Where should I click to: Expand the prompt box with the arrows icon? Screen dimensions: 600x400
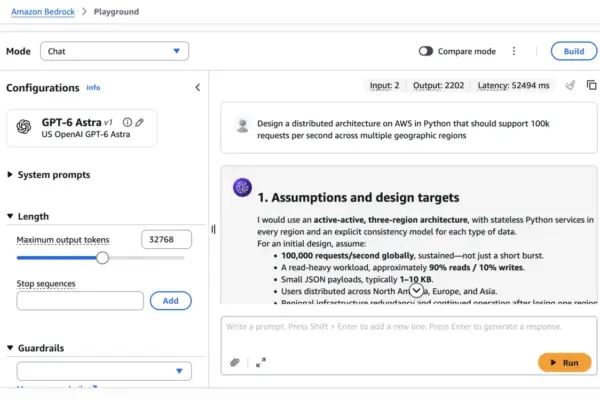[x=261, y=362]
